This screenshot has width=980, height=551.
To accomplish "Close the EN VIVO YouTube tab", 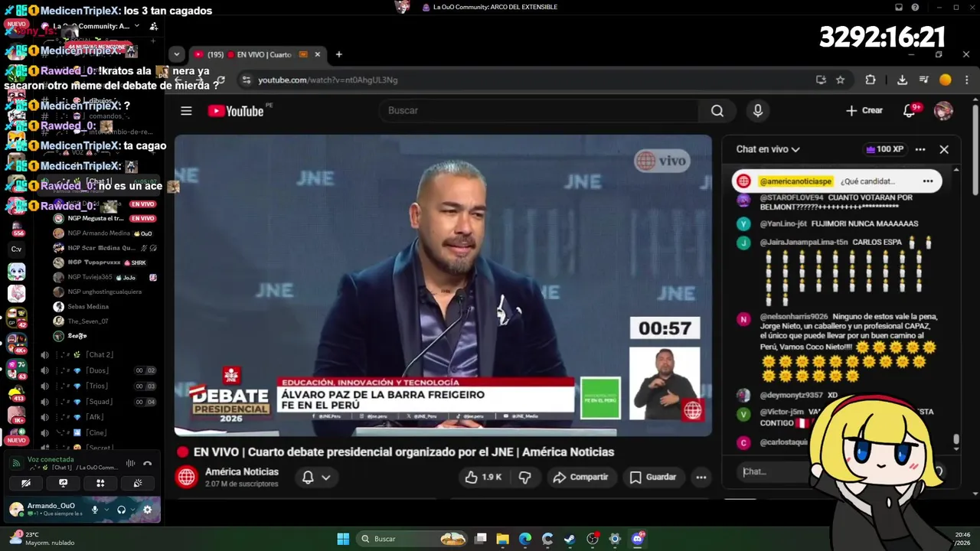I will [x=317, y=54].
